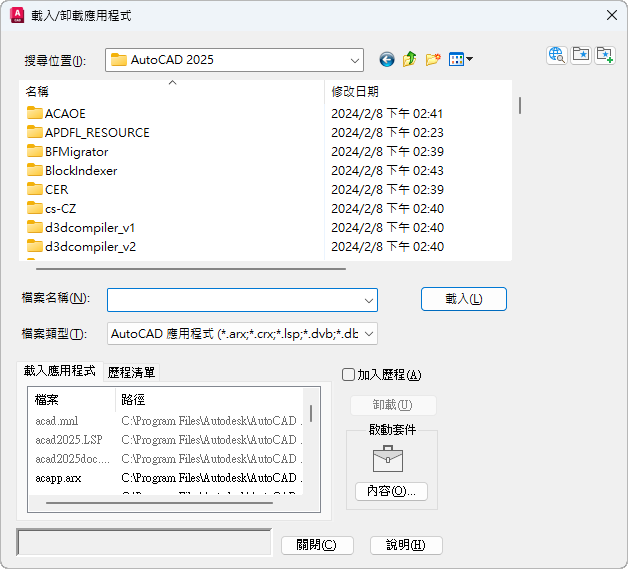Click the 檔案 column header in loaded list
The width and height of the screenshot is (628, 569).
coord(72,400)
